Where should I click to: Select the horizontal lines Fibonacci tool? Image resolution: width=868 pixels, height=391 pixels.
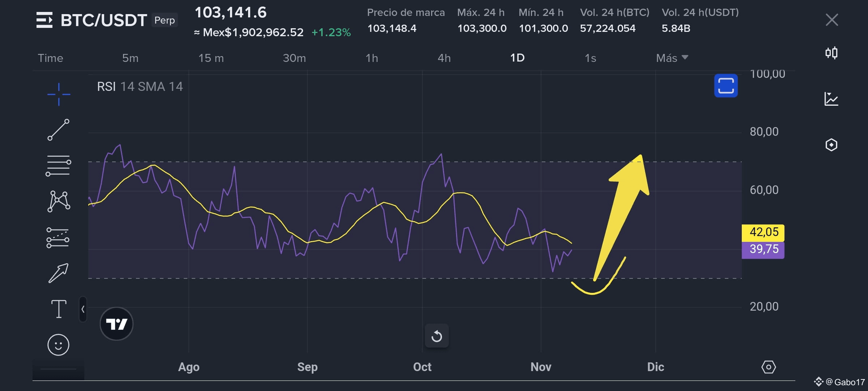[x=58, y=166]
